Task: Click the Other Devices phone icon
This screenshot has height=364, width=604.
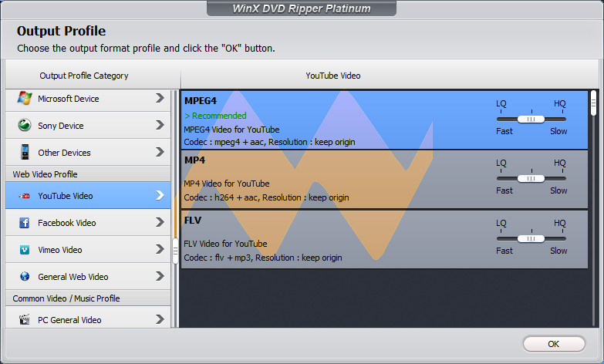Action: click(x=25, y=152)
